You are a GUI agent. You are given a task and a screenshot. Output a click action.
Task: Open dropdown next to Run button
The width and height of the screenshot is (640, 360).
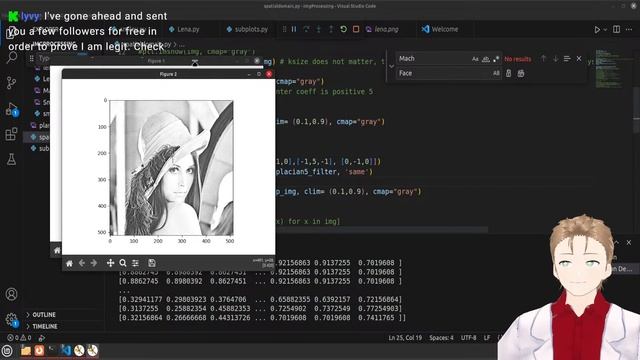(x=605, y=29)
